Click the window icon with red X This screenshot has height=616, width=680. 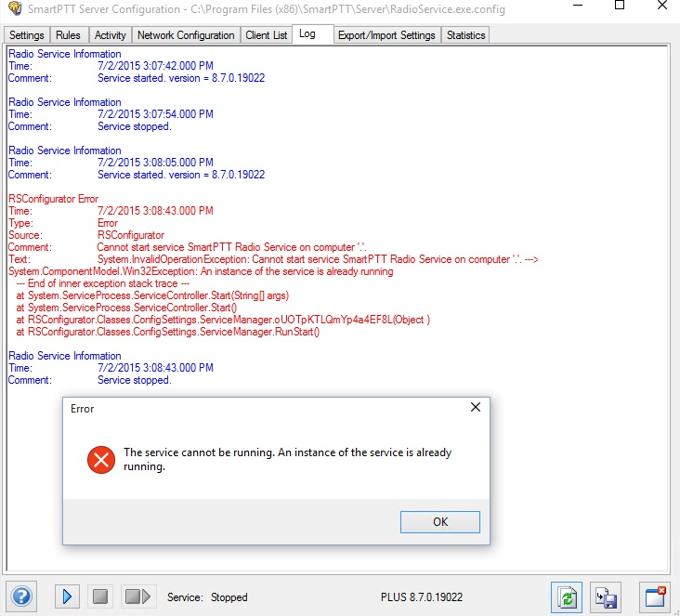(655, 597)
